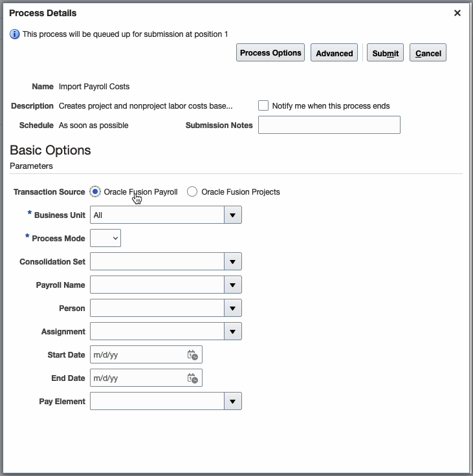473x476 pixels.
Task: Click the Payroll Name text field
Action: tap(157, 285)
